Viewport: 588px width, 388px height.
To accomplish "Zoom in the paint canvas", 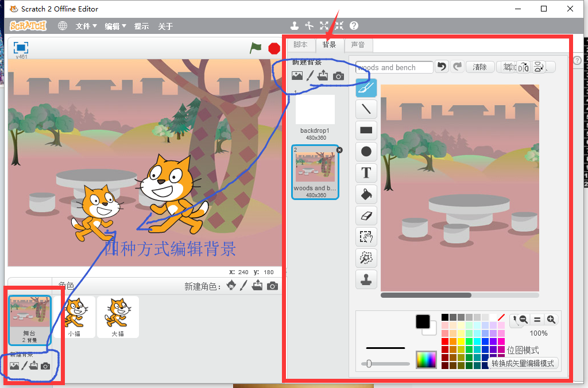I will (551, 320).
